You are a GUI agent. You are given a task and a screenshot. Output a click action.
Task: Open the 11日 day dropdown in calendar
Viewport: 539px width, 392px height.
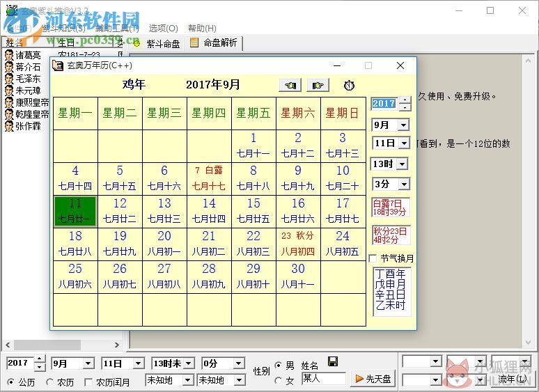click(404, 143)
